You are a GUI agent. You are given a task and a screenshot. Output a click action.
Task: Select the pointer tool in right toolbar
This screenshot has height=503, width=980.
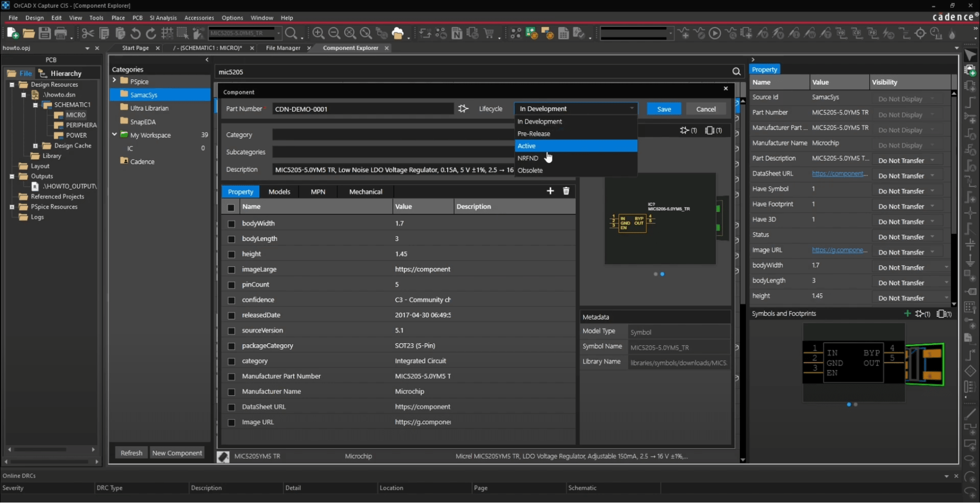tap(970, 55)
